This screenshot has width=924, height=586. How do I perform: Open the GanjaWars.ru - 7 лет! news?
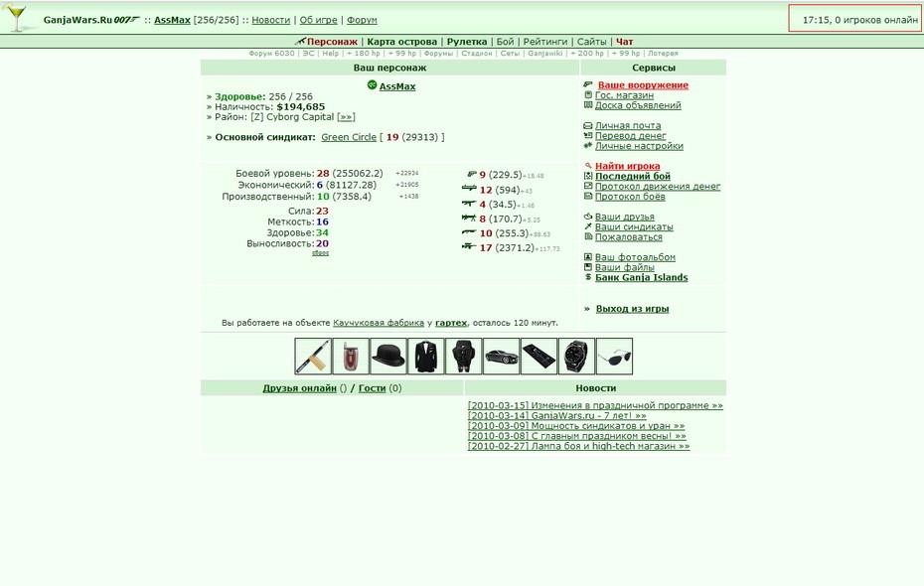pyautogui.click(x=556, y=415)
